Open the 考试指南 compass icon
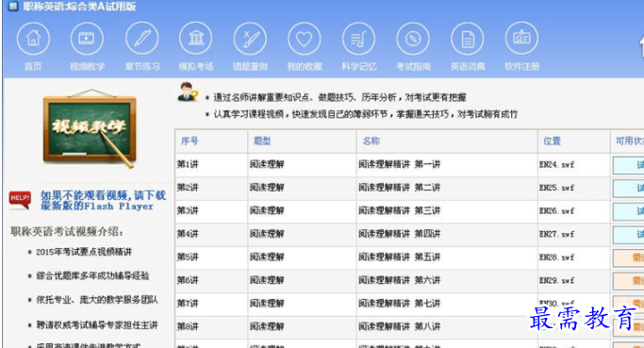 pos(413,39)
